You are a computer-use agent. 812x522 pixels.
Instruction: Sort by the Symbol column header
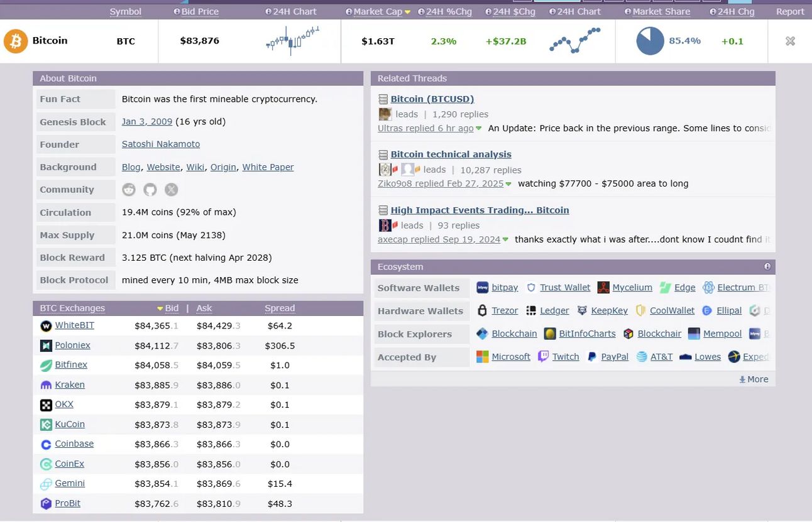coord(126,11)
